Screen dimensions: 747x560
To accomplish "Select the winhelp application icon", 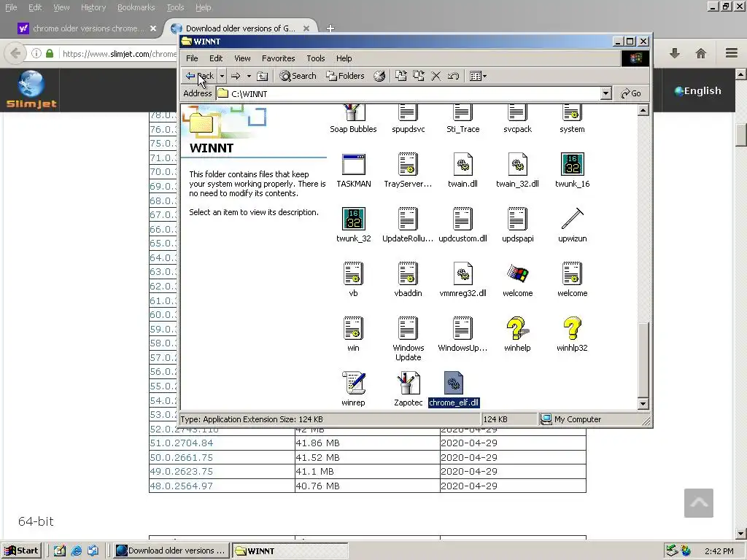I will click(x=517, y=335).
